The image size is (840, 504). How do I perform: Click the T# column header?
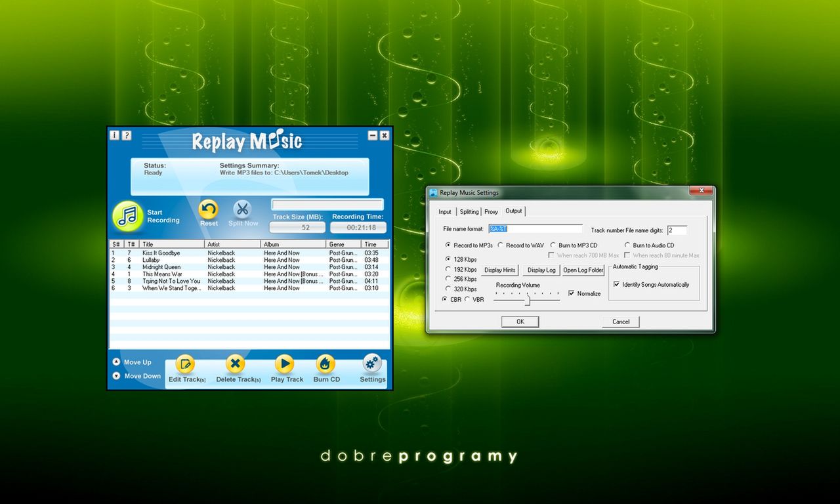tap(133, 244)
